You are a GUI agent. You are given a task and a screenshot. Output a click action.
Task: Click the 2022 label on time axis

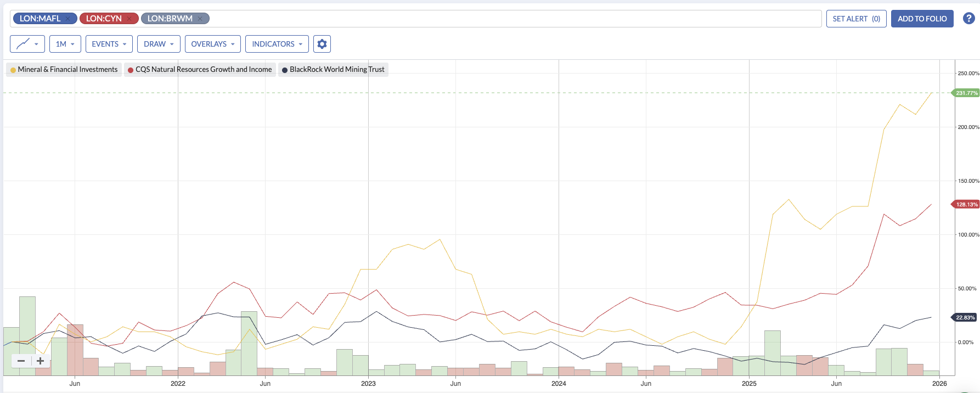click(x=178, y=384)
